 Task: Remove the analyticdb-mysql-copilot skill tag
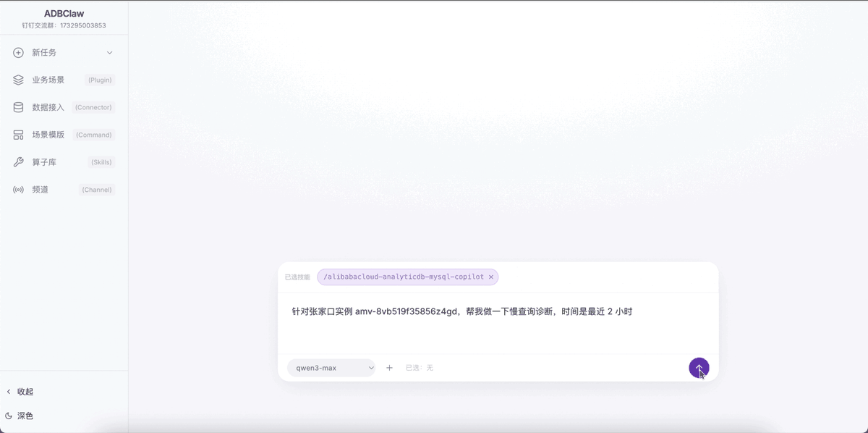(490, 277)
